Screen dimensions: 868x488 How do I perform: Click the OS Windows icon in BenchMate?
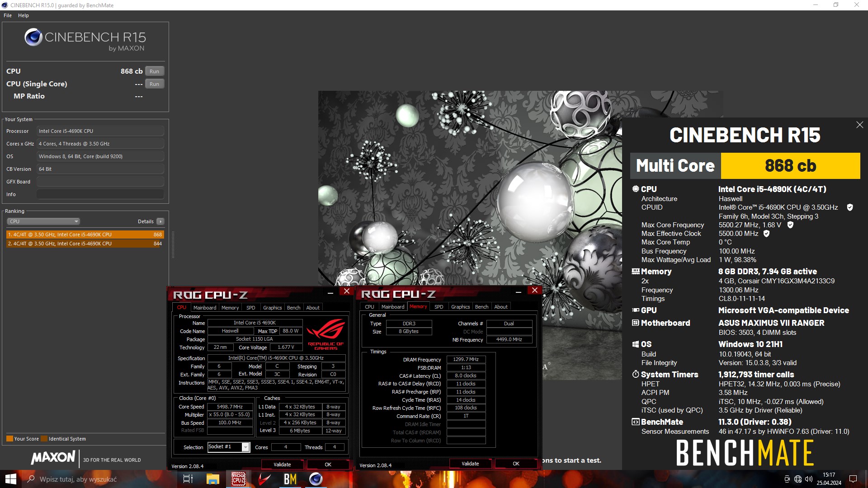tap(636, 344)
